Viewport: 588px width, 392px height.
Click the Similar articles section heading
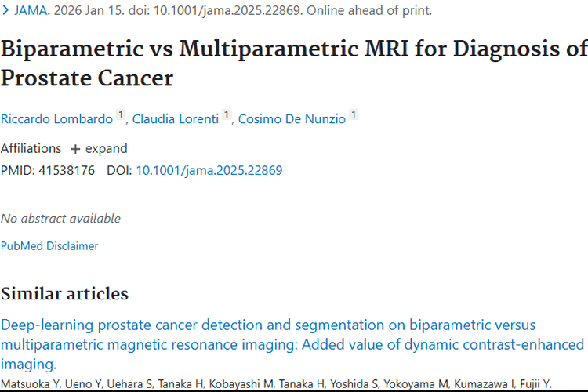tap(64, 294)
